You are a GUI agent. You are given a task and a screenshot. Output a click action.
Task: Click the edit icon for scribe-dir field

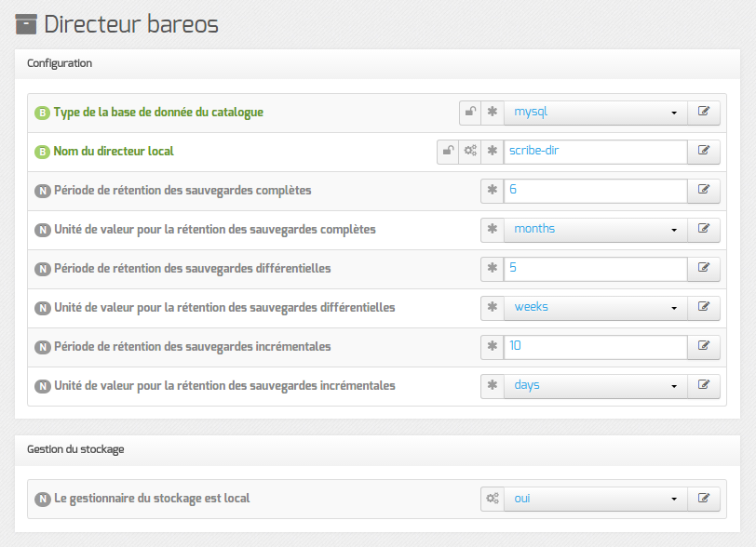tap(704, 152)
